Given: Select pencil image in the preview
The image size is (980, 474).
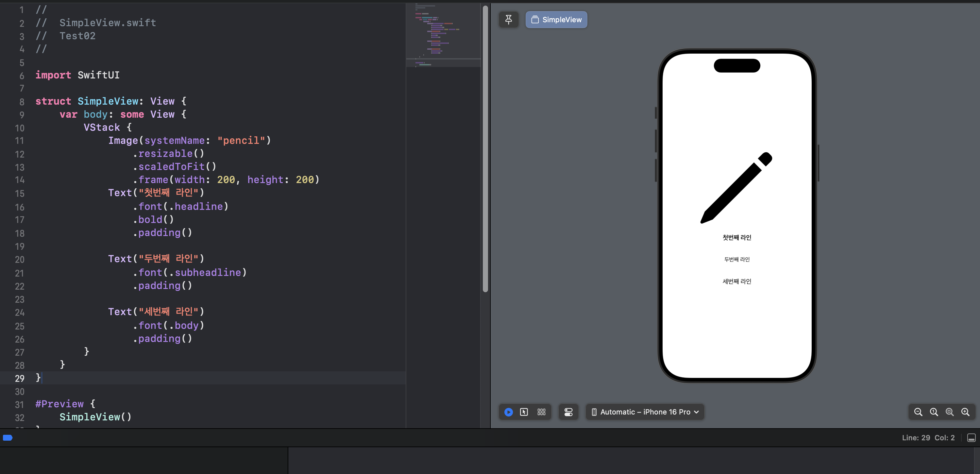Looking at the screenshot, I should (x=736, y=188).
